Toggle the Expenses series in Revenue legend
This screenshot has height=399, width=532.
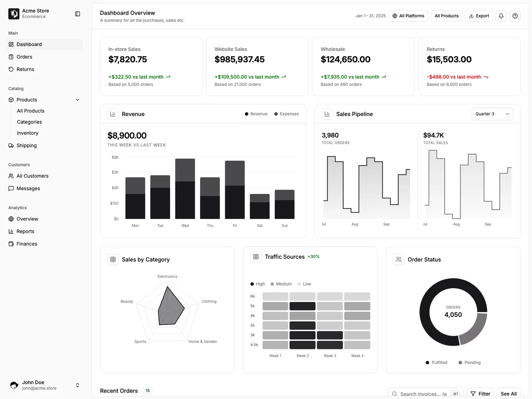(286, 114)
